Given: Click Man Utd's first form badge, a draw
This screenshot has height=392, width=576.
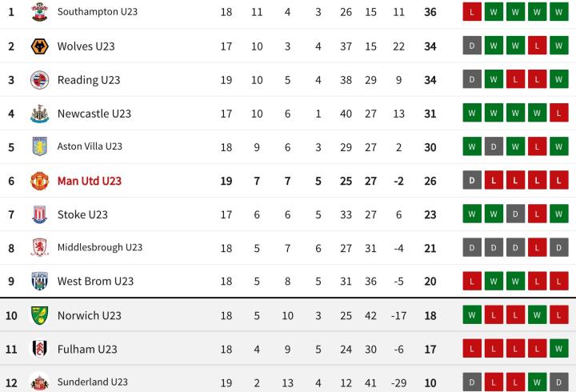Looking at the screenshot, I should [472, 181].
